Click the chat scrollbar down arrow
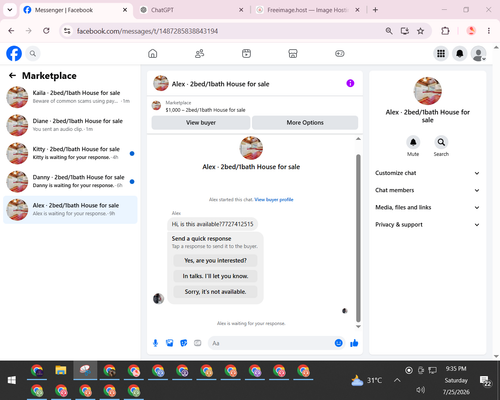Viewport: 500px width, 400px height. [358, 327]
